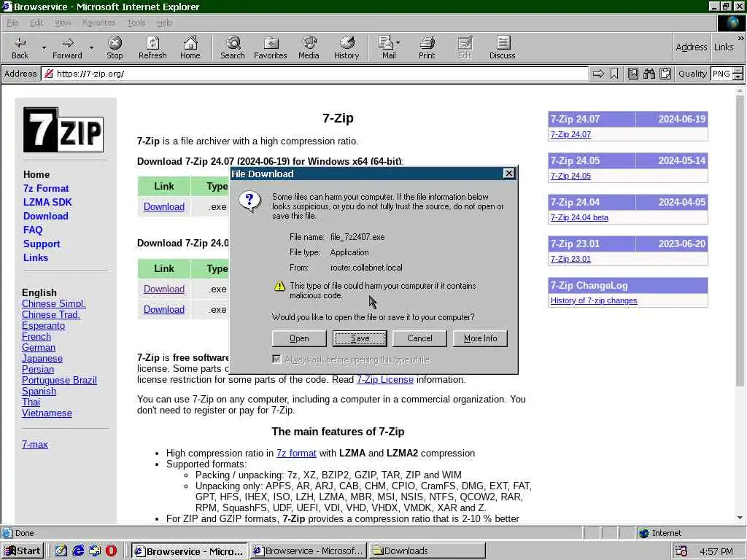Open the 7z format link in features list

pyautogui.click(x=296, y=453)
